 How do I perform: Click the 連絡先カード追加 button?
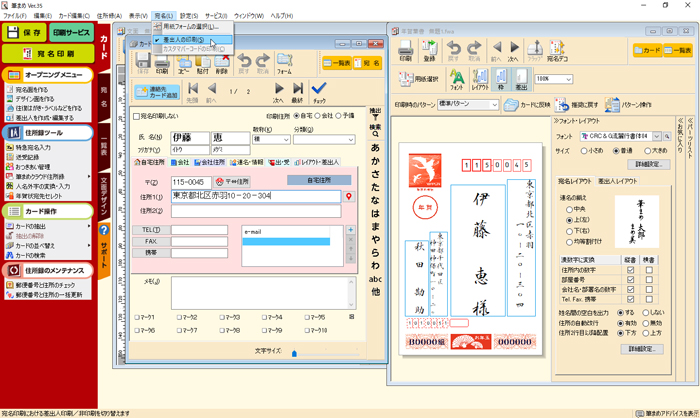(x=157, y=92)
